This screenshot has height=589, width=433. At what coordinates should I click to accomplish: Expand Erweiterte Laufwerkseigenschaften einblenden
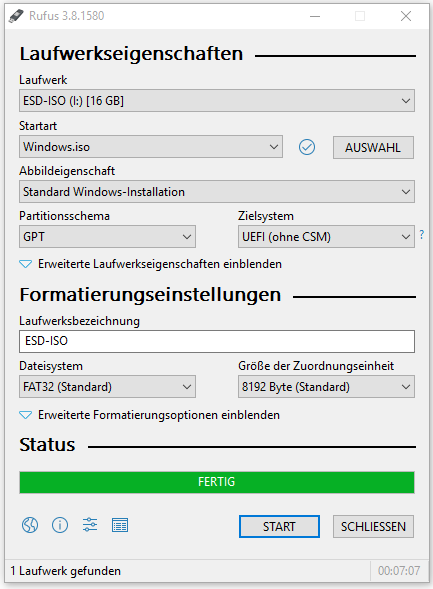(x=150, y=264)
